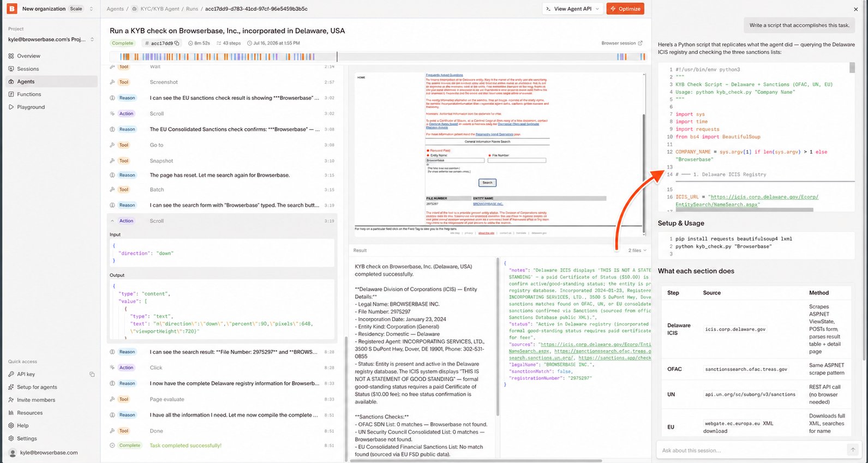Open Setup for agents

coord(37,387)
